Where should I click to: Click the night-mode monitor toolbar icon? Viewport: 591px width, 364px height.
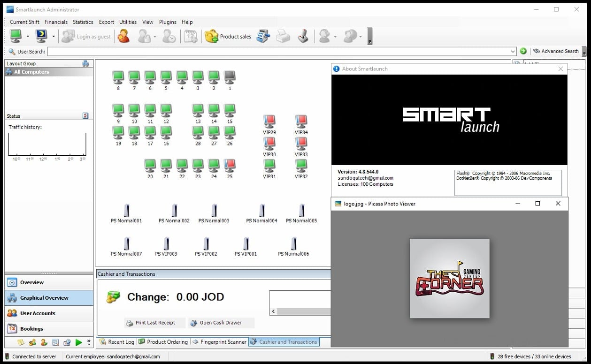tap(42, 36)
